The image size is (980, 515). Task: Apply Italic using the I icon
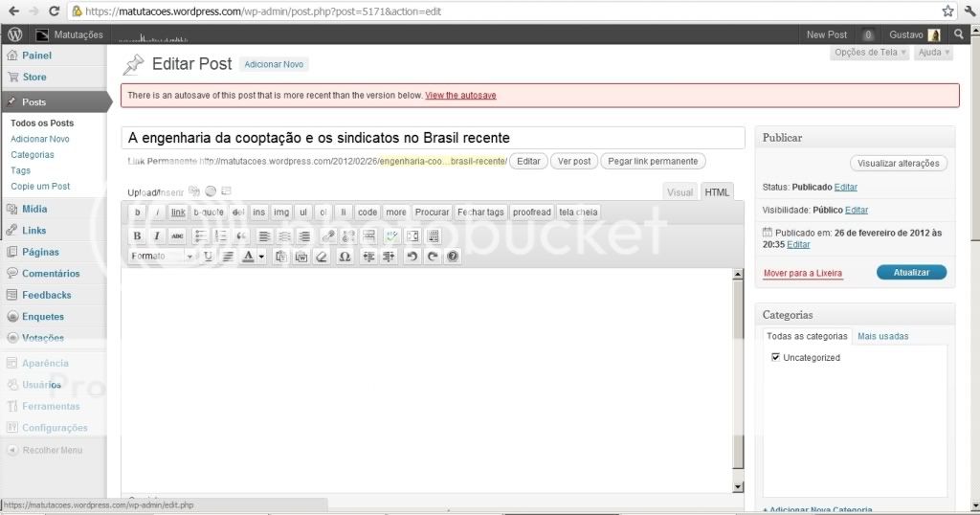(x=157, y=235)
